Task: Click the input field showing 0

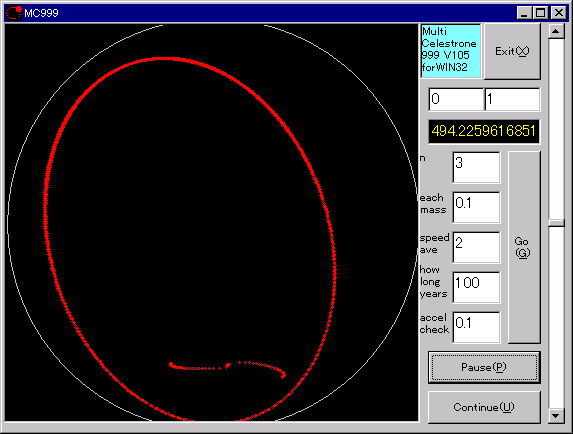Action: [x=456, y=99]
